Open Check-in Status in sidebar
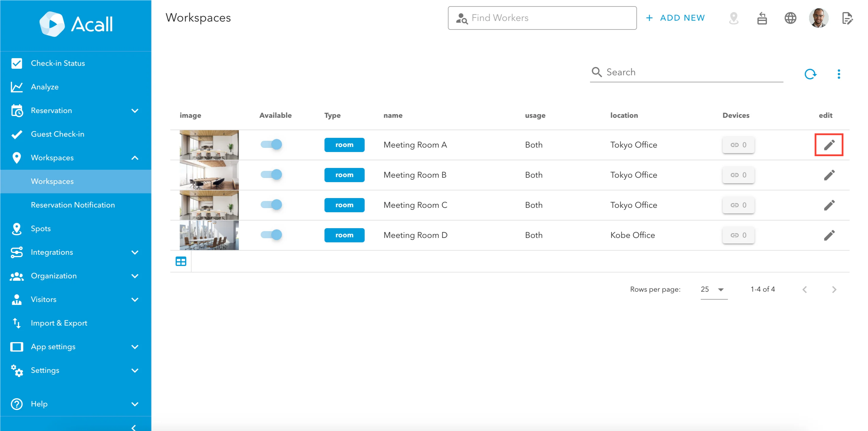Screen dimensions: 868x431 [x=76, y=63]
